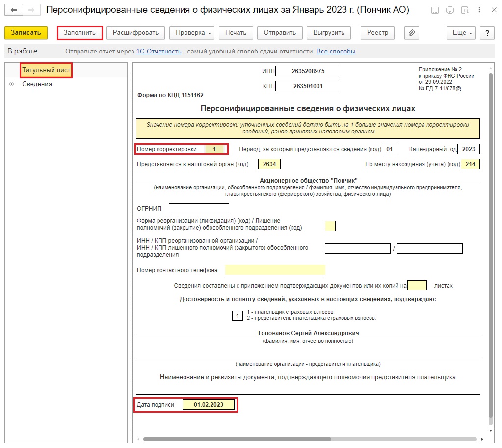The image size is (502, 448).
Task: Open help with the question mark button
Action: 487,33
